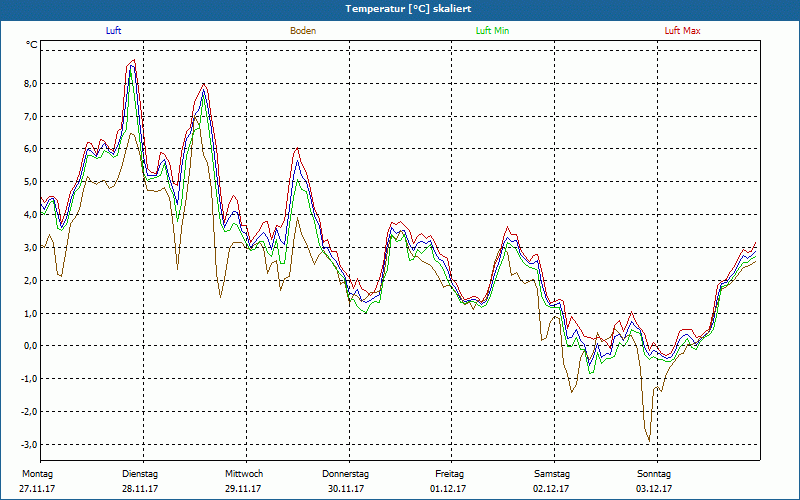Click the date 02.12.17

551,489
